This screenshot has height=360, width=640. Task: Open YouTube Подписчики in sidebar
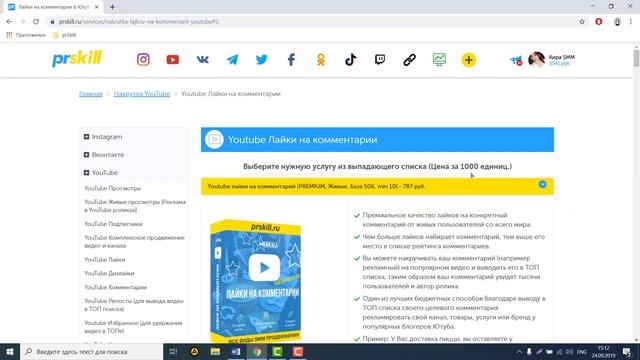pos(113,224)
